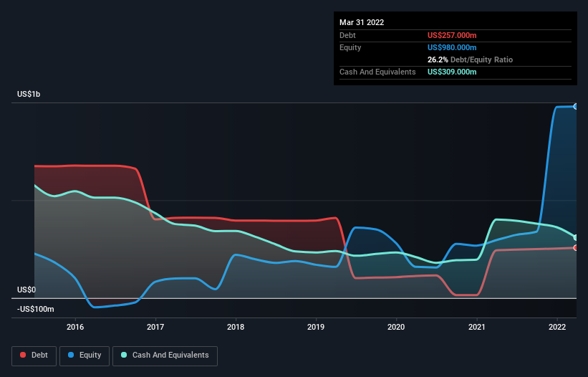Click the US$980.000m equity value
588x377 pixels.
coord(452,47)
